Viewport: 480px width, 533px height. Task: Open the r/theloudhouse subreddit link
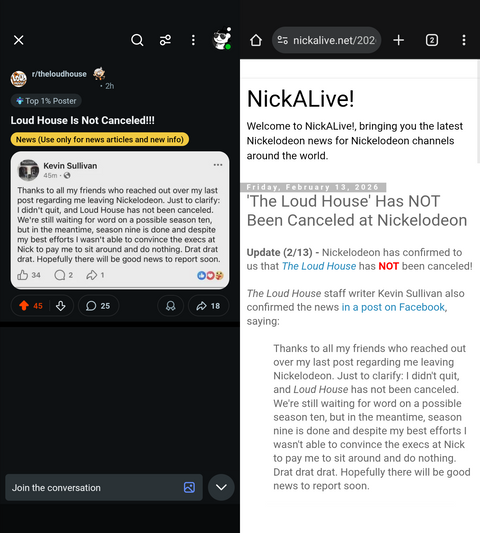tap(59, 74)
